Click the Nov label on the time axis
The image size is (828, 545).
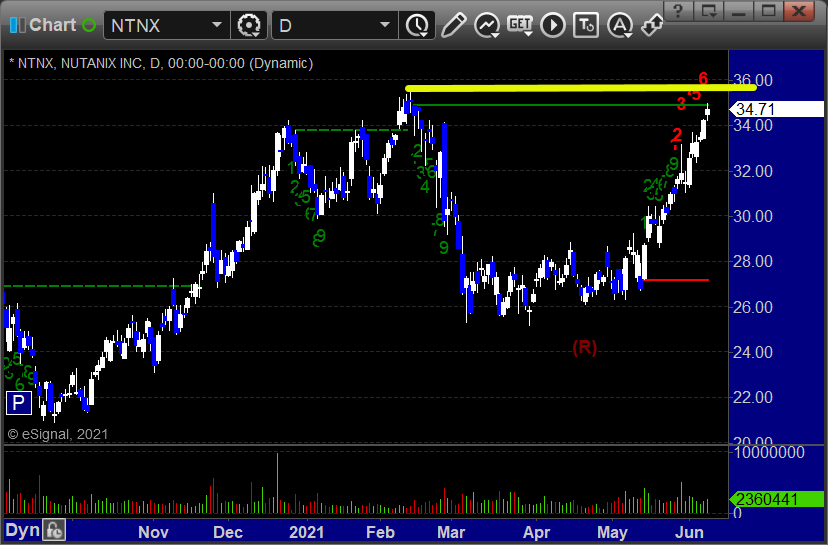(x=153, y=532)
